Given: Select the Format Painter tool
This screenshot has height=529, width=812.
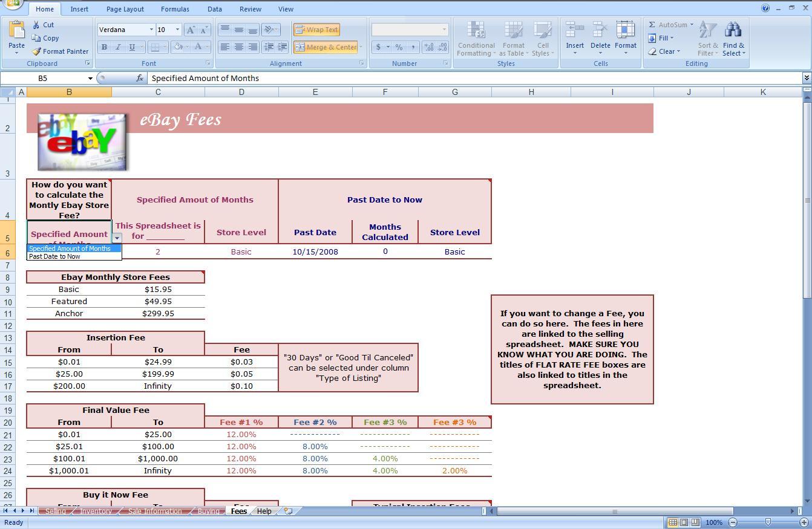Looking at the screenshot, I should click(61, 51).
